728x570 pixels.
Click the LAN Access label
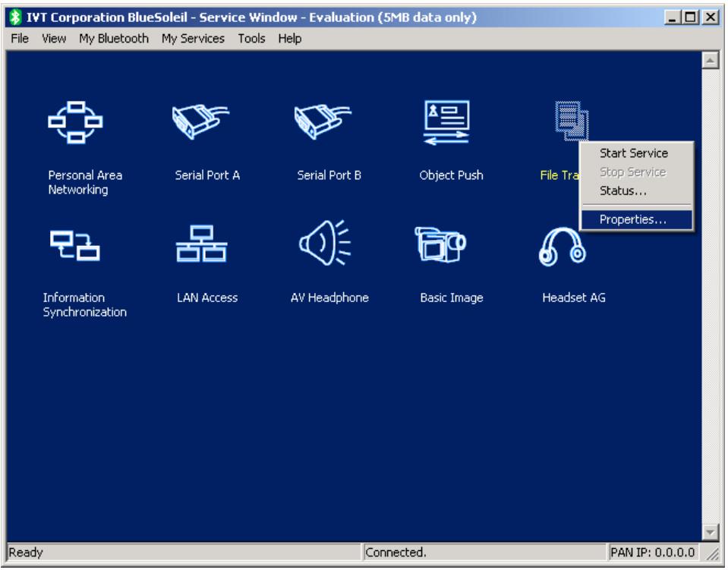(x=207, y=298)
